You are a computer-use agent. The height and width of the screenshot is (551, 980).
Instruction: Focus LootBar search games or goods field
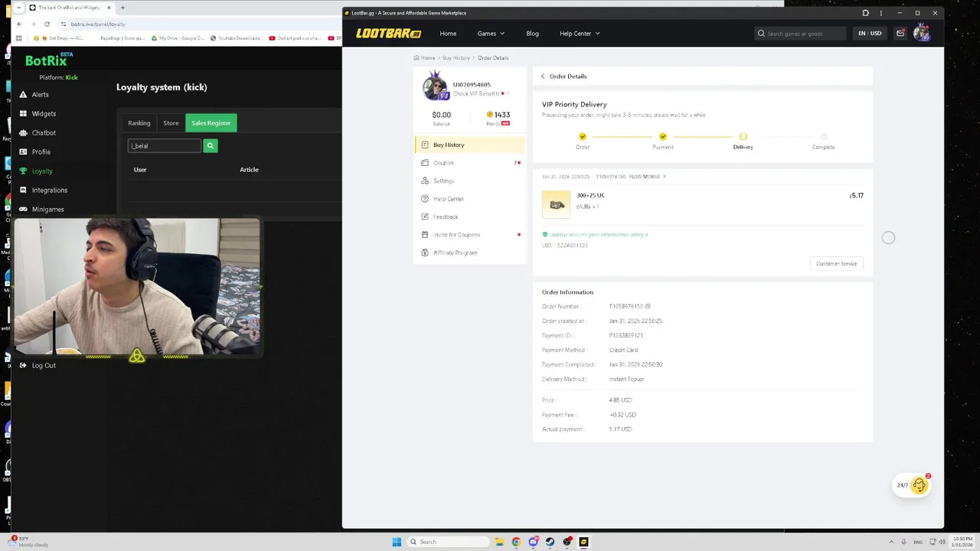(801, 33)
